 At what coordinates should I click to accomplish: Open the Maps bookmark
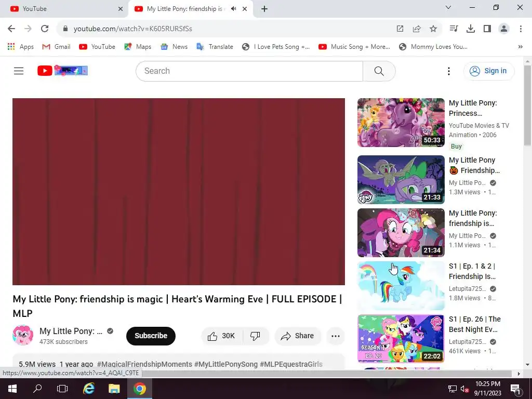pyautogui.click(x=138, y=47)
